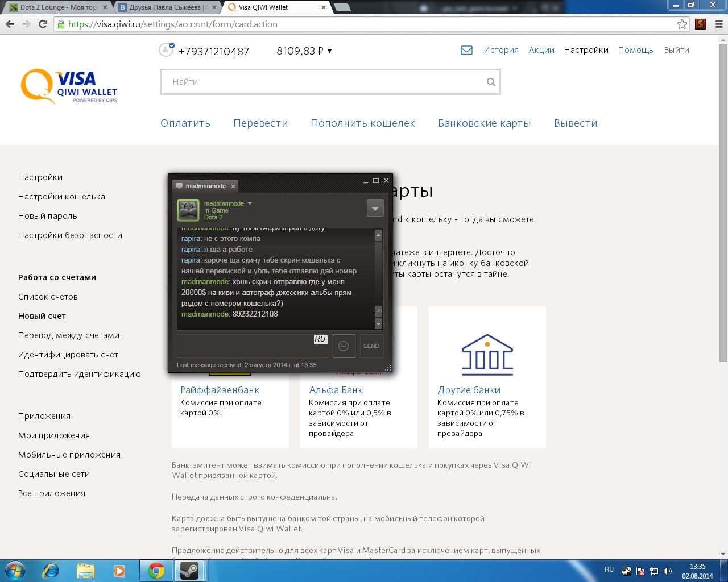This screenshot has height=582, width=728.
Task: Open Список счетов in the sidebar
Action: pyautogui.click(x=48, y=297)
